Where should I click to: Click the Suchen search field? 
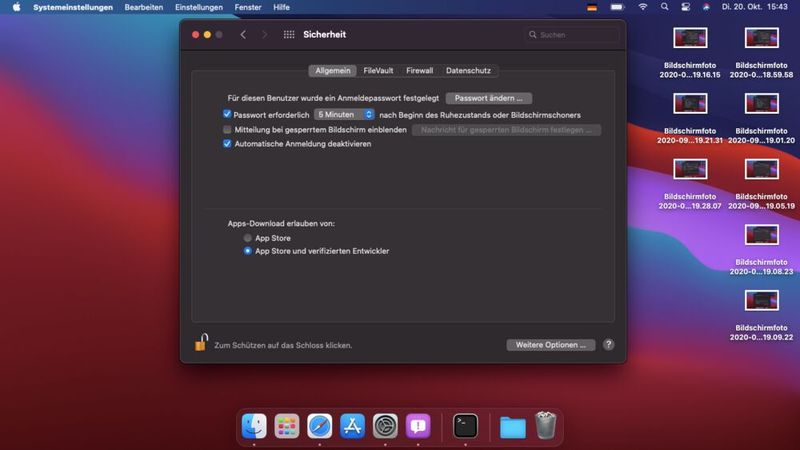[x=571, y=35]
